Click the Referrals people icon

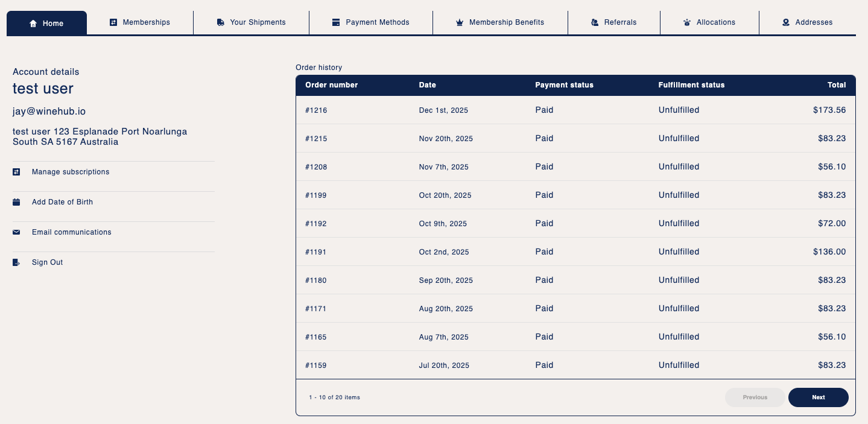click(x=594, y=22)
